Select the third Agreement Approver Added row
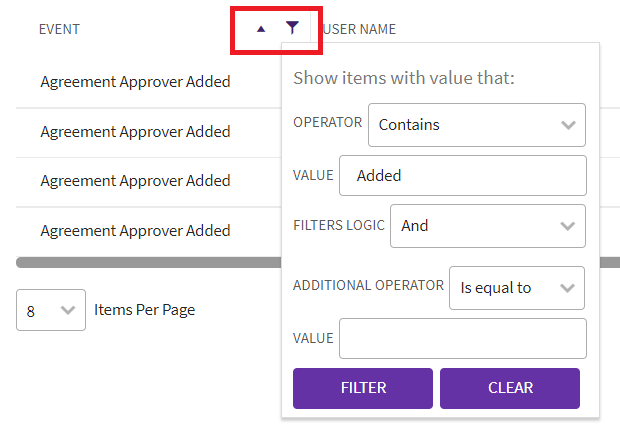Image resolution: width=620 pixels, height=444 pixels. [135, 181]
